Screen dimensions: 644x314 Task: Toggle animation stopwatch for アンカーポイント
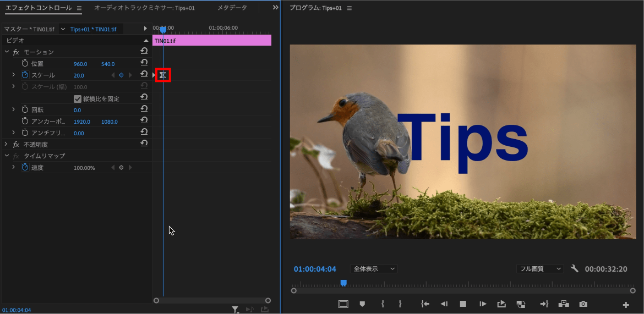pyautogui.click(x=25, y=121)
